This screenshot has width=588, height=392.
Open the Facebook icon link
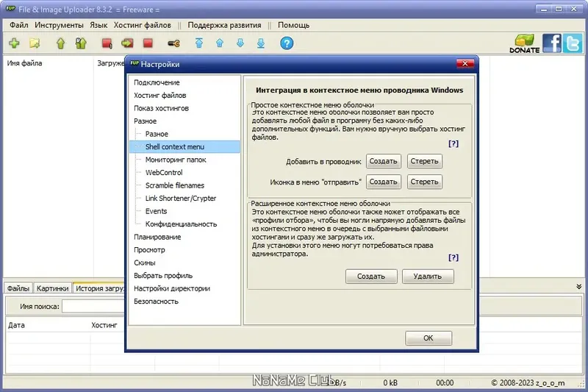552,43
